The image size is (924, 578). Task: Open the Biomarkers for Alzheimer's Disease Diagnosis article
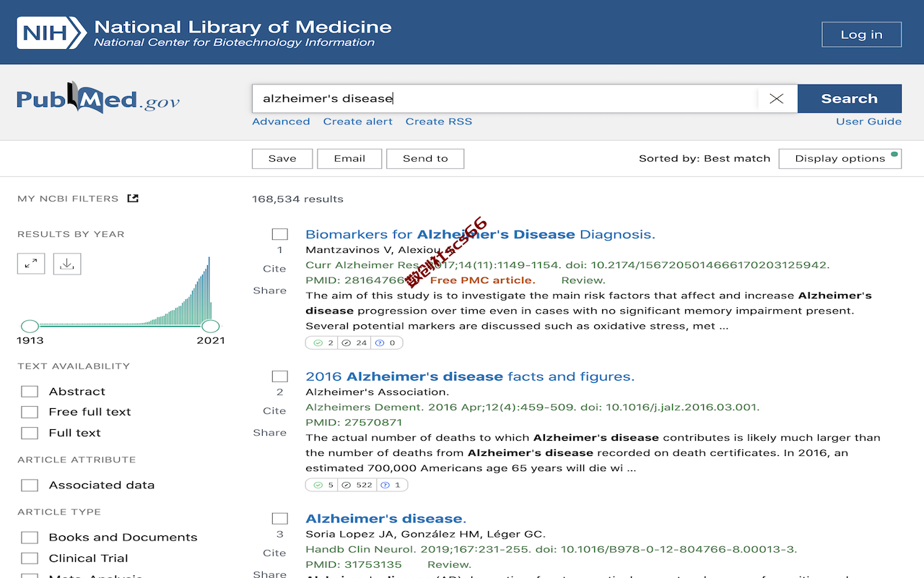click(x=480, y=234)
